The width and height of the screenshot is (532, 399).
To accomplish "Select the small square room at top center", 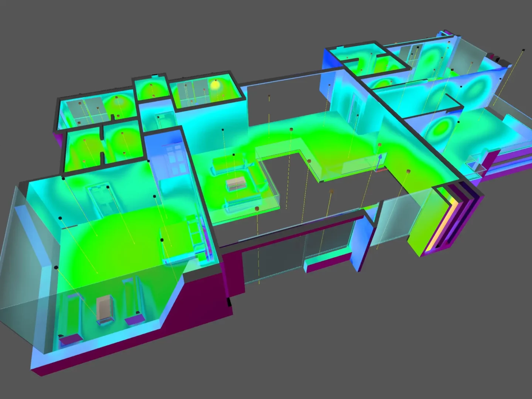I will pos(151,89).
